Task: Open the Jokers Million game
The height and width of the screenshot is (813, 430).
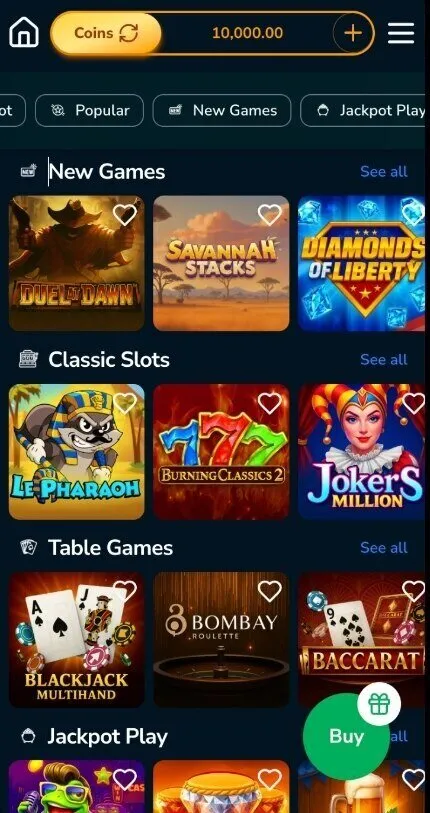Action: tap(364, 452)
